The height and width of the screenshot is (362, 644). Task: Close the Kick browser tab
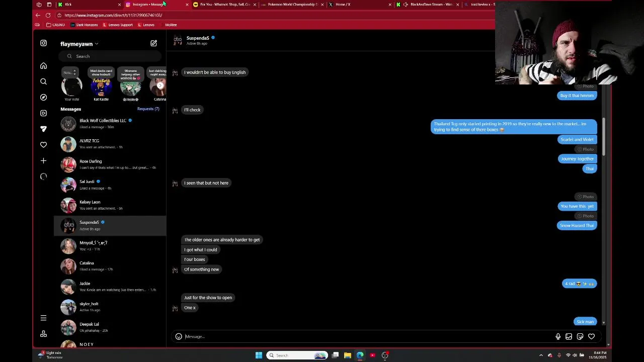(x=119, y=5)
